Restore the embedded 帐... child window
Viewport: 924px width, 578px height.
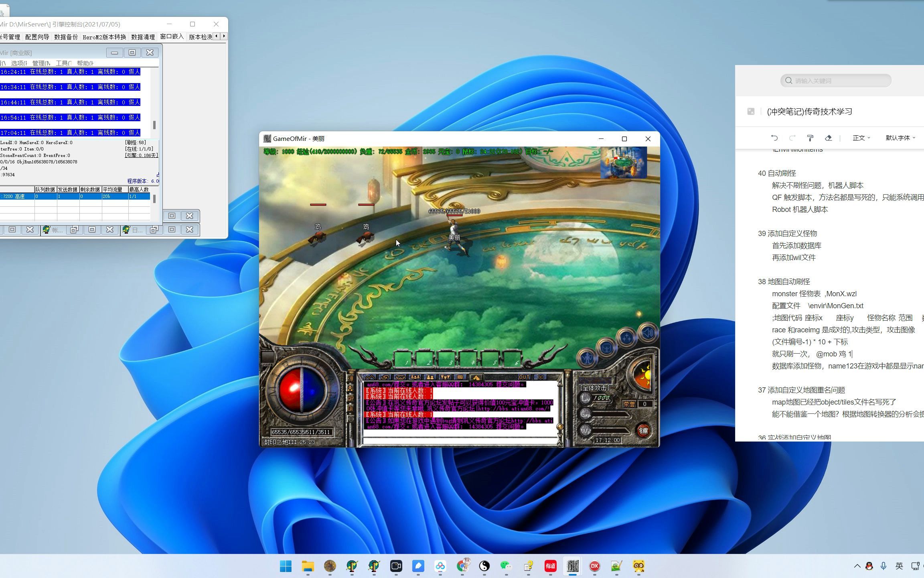coord(74,230)
